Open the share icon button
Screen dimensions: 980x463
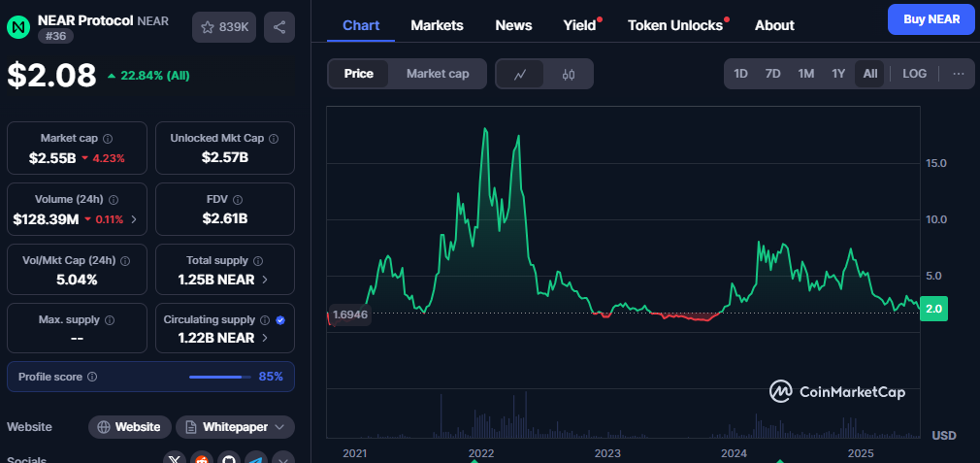tap(279, 27)
